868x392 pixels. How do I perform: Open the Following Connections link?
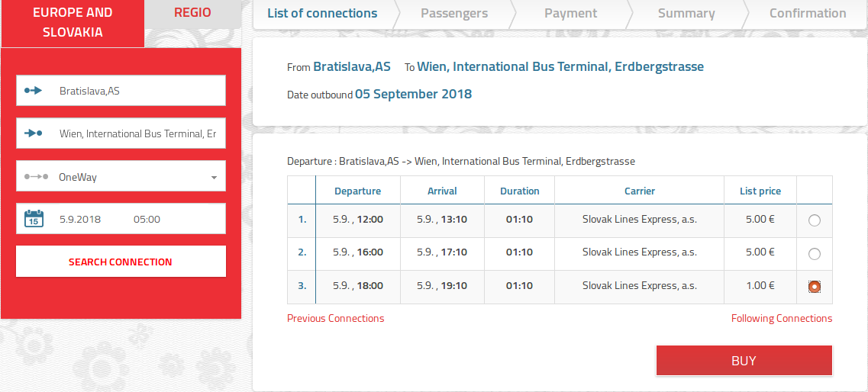click(x=782, y=319)
